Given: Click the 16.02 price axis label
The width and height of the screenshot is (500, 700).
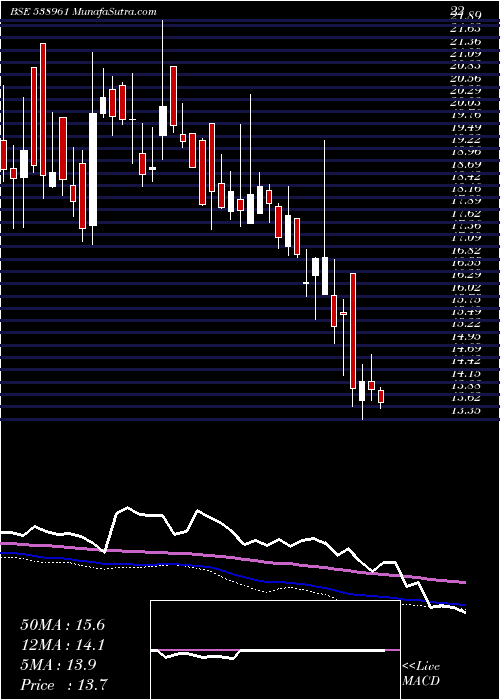Looking at the screenshot, I should click(466, 288).
